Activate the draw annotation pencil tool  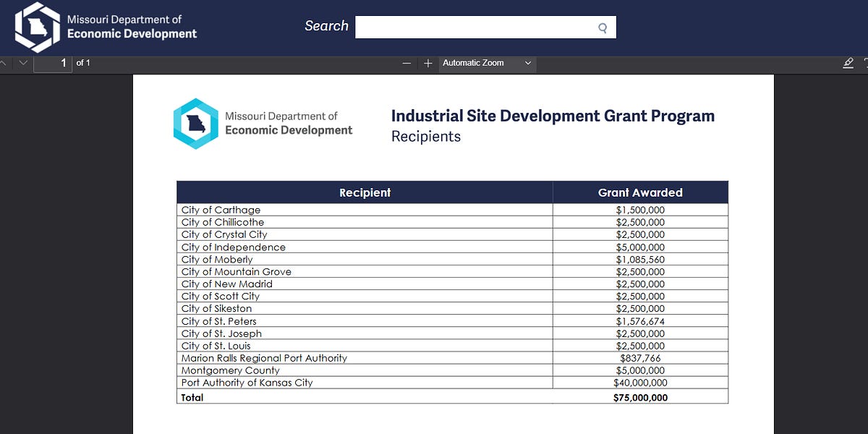click(848, 63)
